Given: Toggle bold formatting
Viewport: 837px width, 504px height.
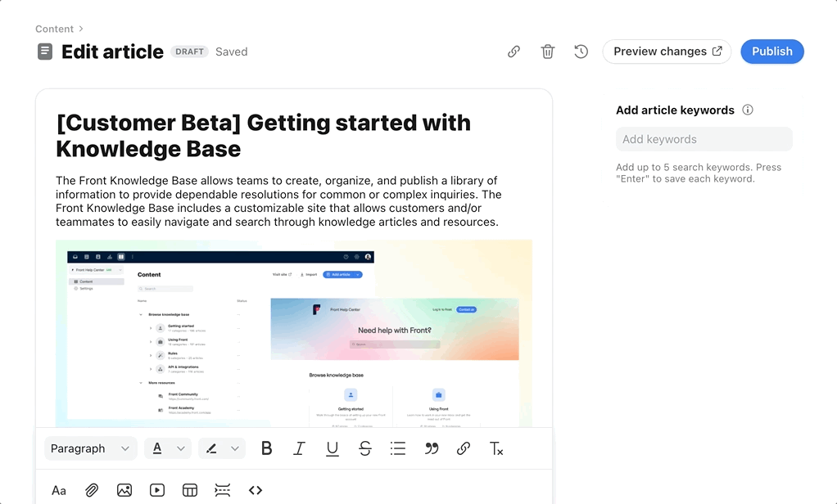Looking at the screenshot, I should (266, 448).
